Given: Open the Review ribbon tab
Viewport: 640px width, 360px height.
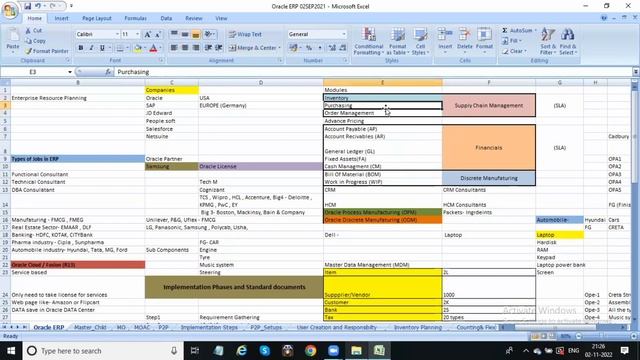Looking at the screenshot, I should pyautogui.click(x=193, y=18).
